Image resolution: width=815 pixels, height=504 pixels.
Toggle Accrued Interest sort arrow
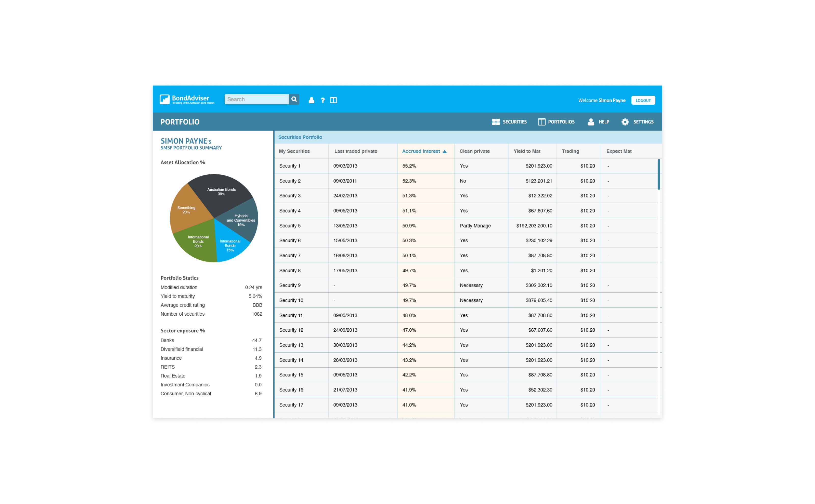pyautogui.click(x=444, y=152)
